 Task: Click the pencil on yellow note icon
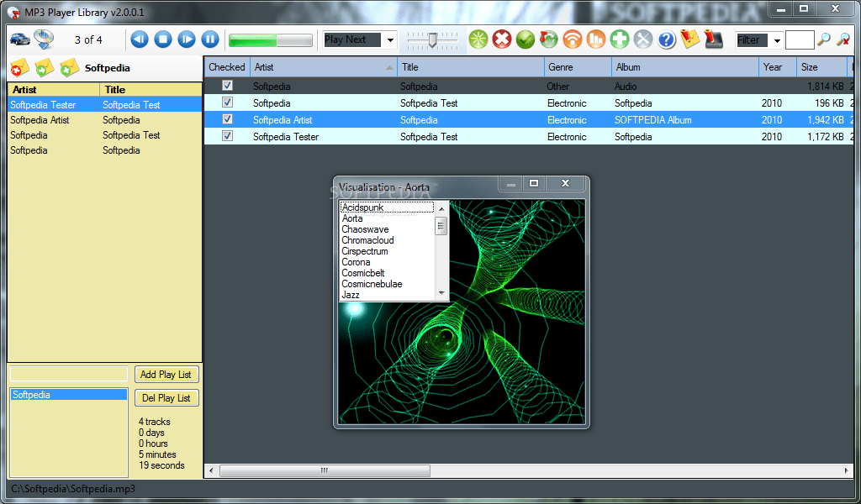pyautogui.click(x=689, y=39)
